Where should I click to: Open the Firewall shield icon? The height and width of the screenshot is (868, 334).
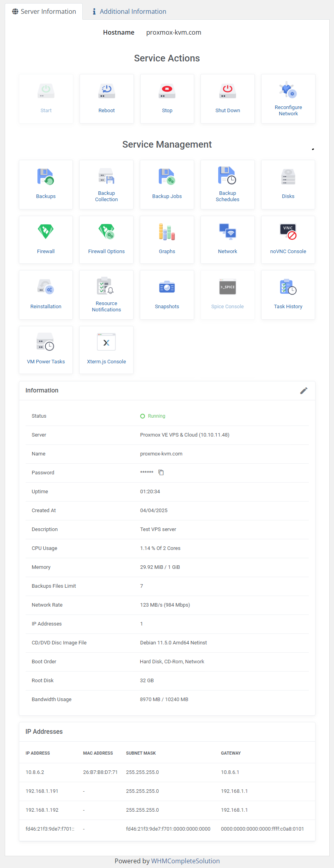click(46, 231)
